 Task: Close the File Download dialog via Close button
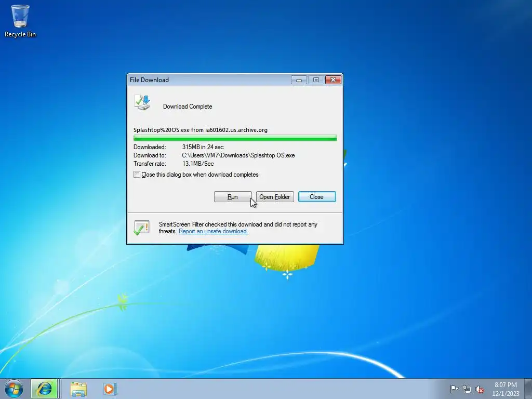[x=317, y=197]
